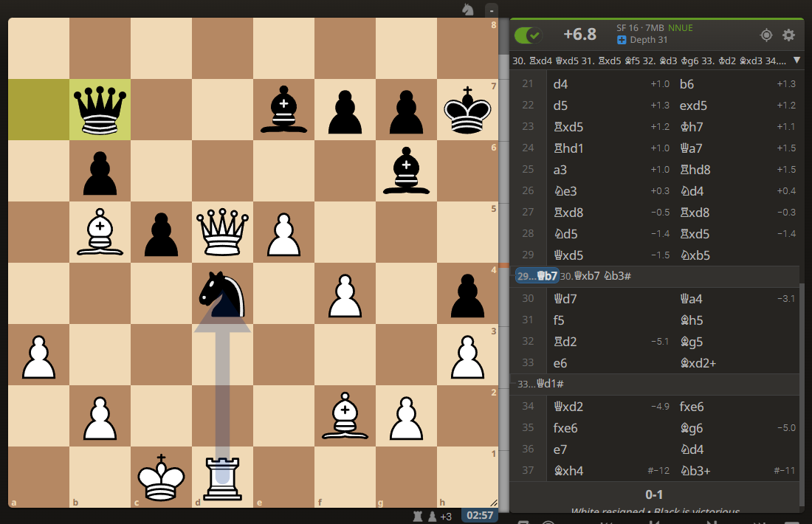Select the white pawn on h3
The width and height of the screenshot is (812, 524).
(x=467, y=355)
